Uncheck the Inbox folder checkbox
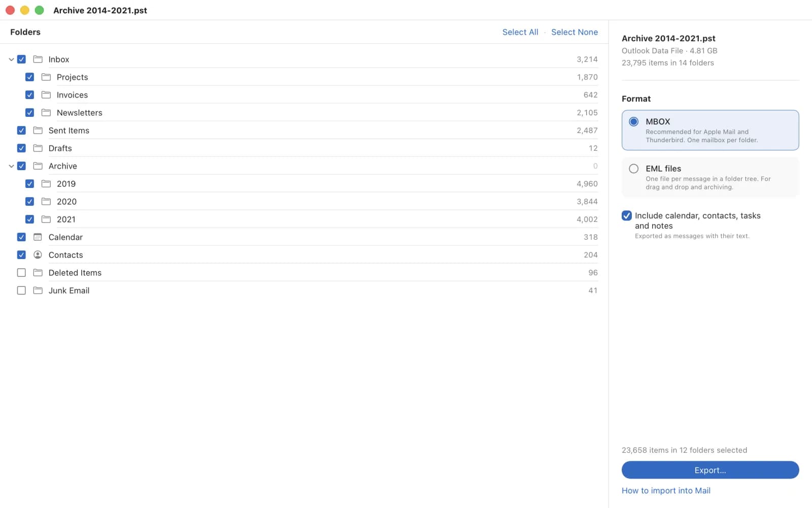This screenshot has width=812, height=508. [21, 59]
